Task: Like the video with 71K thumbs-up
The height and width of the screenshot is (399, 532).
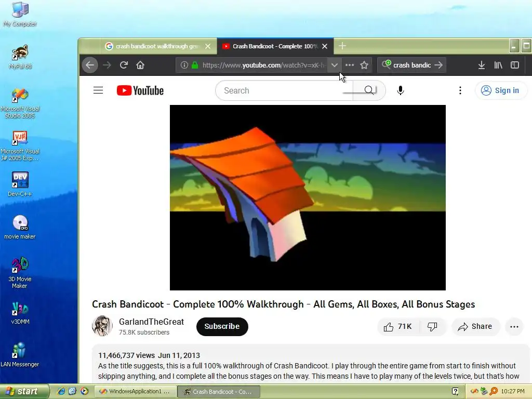Action: 397,326
